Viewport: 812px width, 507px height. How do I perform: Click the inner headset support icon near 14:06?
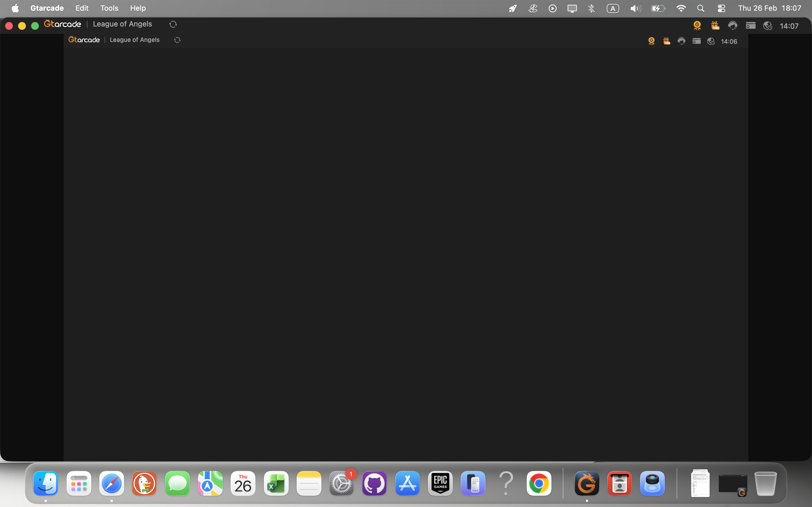[x=681, y=41]
